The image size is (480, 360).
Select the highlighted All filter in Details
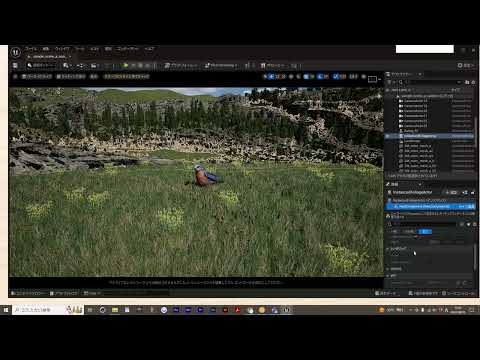point(425,231)
